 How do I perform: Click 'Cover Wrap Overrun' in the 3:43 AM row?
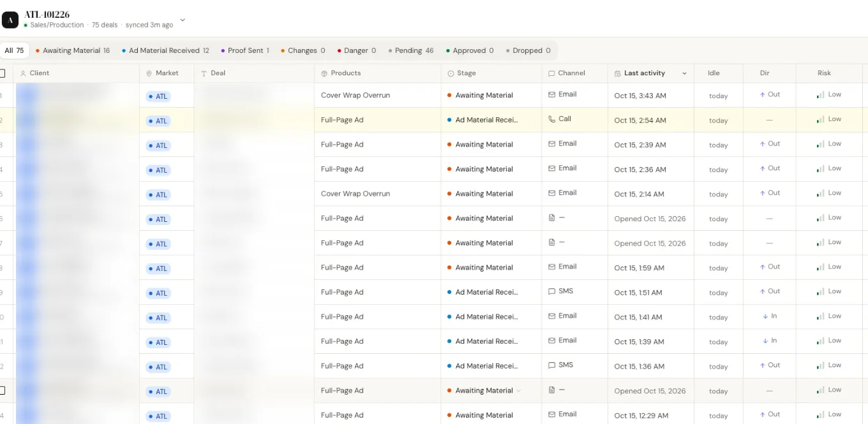(x=355, y=95)
